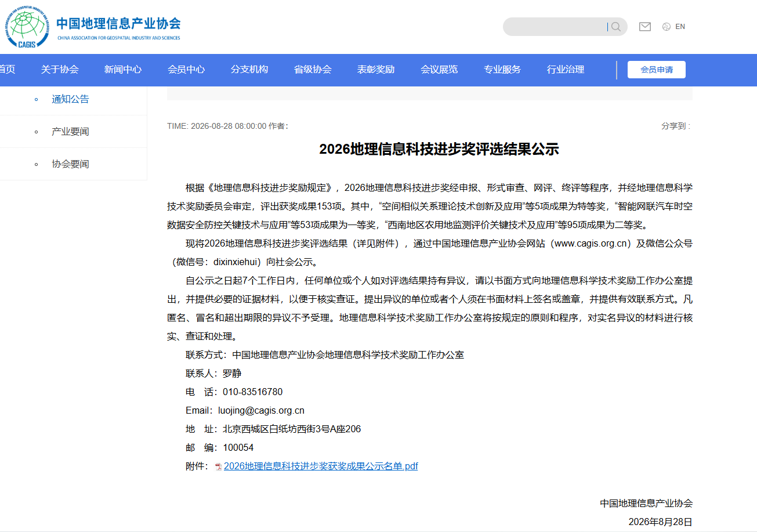This screenshot has width=757, height=532.
Task: Click the email luojing@cagis.org.cn
Action: tap(261, 411)
